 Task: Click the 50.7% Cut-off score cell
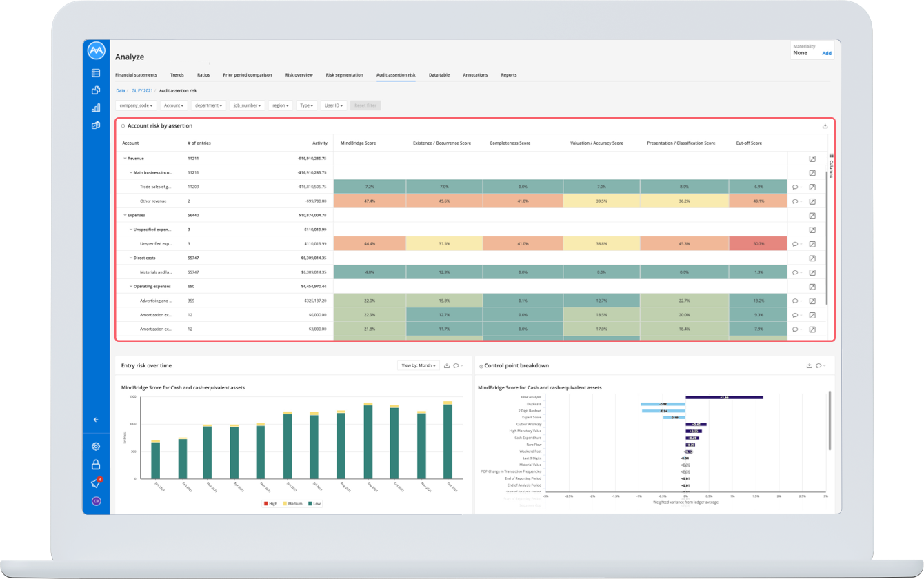coord(758,244)
